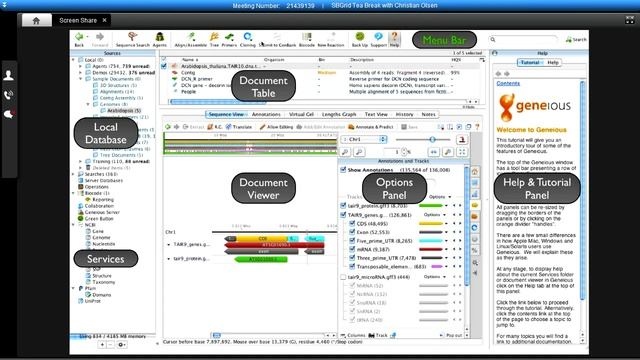The width and height of the screenshot is (640, 360).
Task: Click the Search button by the search field
Action: click(576, 40)
